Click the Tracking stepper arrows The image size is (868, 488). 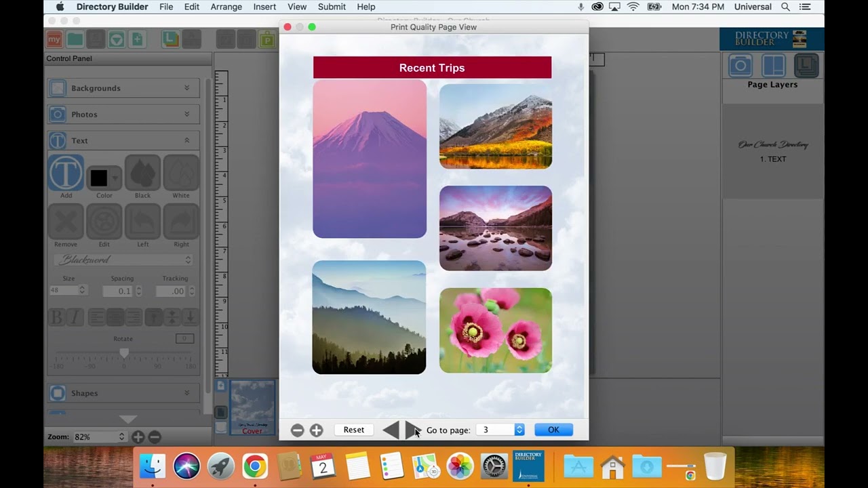pyautogui.click(x=192, y=291)
